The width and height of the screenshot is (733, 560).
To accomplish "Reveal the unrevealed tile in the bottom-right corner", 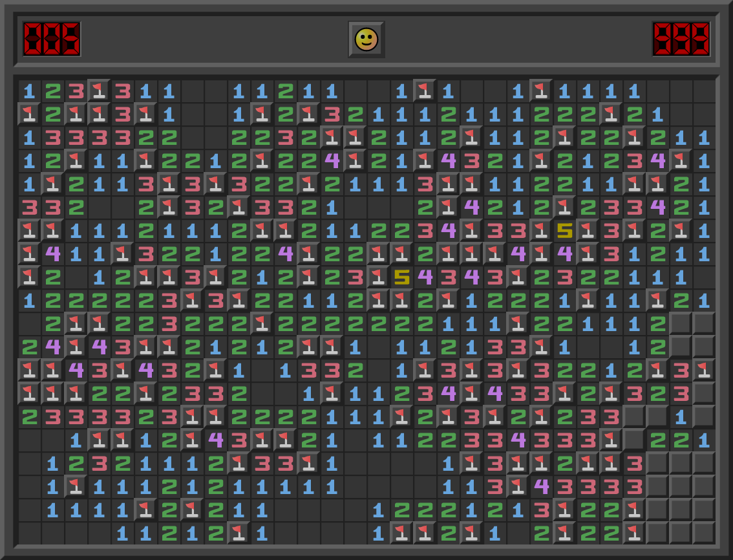I will pyautogui.click(x=704, y=533).
